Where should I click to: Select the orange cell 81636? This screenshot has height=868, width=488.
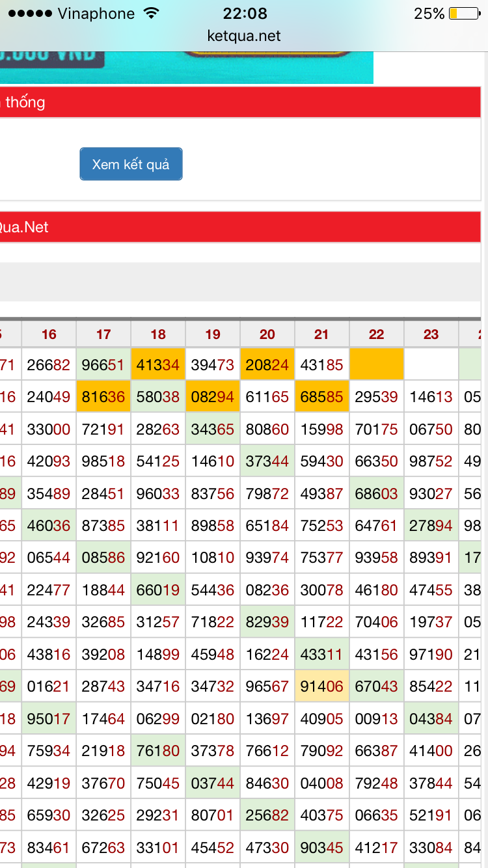pyautogui.click(x=103, y=396)
